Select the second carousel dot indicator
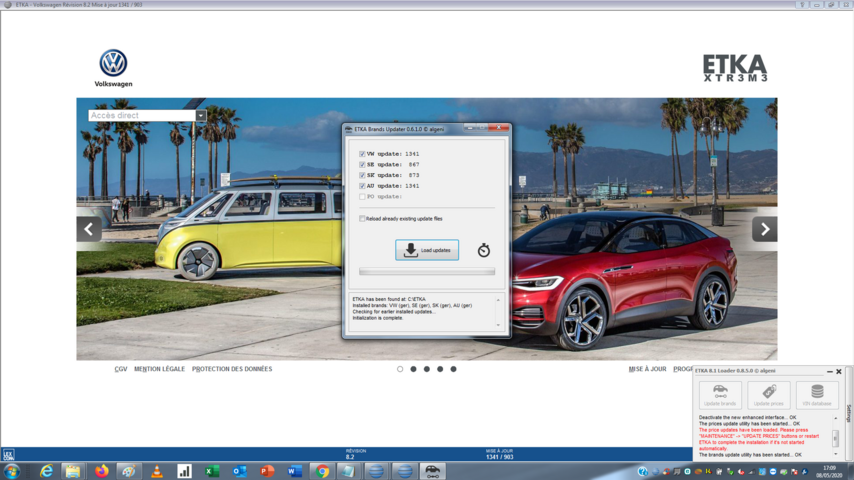Screen dimensions: 854x480 [x=413, y=369]
